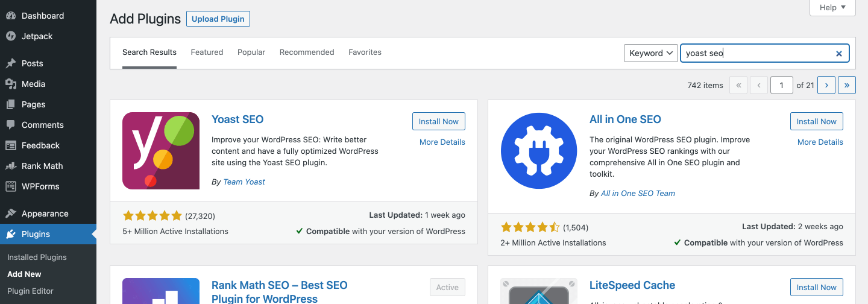Switch to the Search Results tab
This screenshot has width=868, height=304.
[149, 52]
